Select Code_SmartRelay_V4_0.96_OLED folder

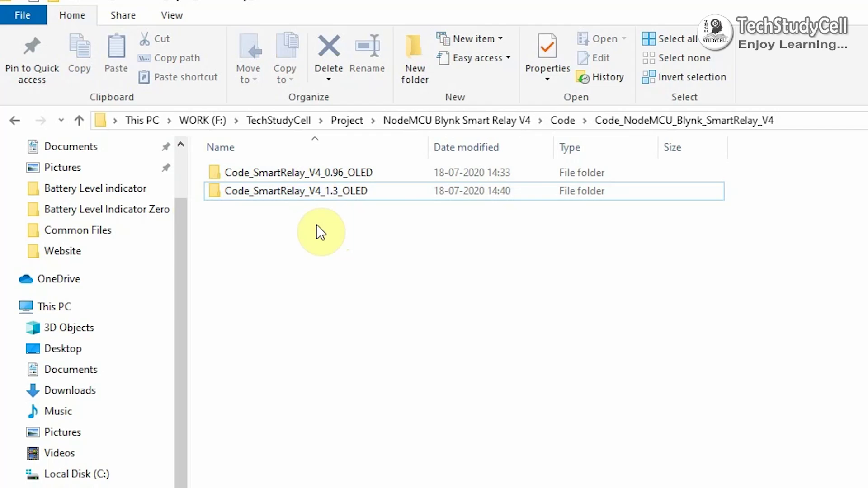[298, 173]
